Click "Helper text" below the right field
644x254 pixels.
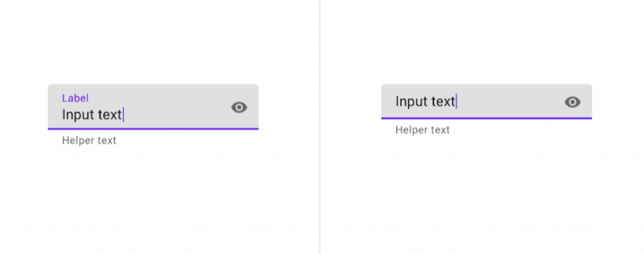(x=423, y=130)
